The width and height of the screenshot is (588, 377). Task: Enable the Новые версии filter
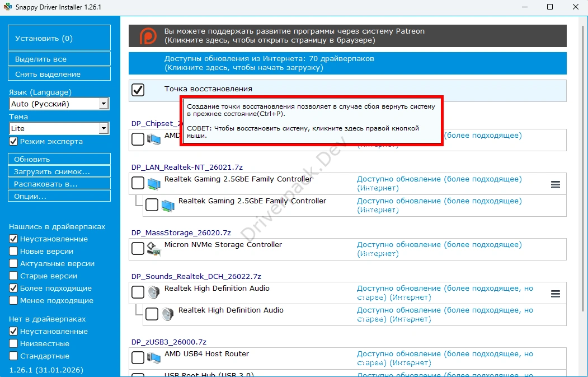point(13,251)
